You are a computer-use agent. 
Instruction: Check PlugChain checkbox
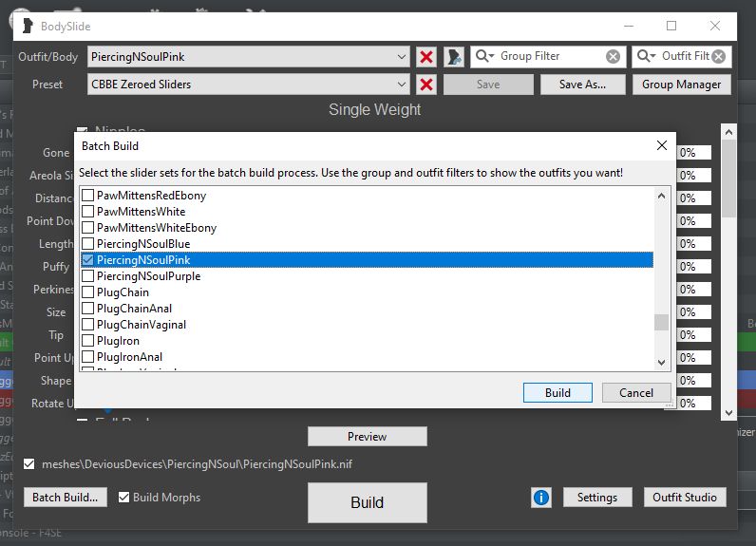point(87,292)
